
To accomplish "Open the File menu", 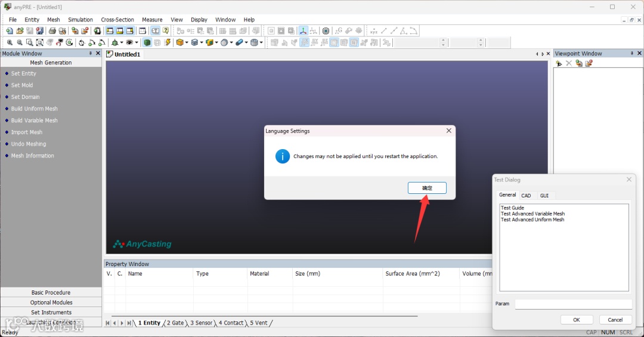I will (x=13, y=19).
